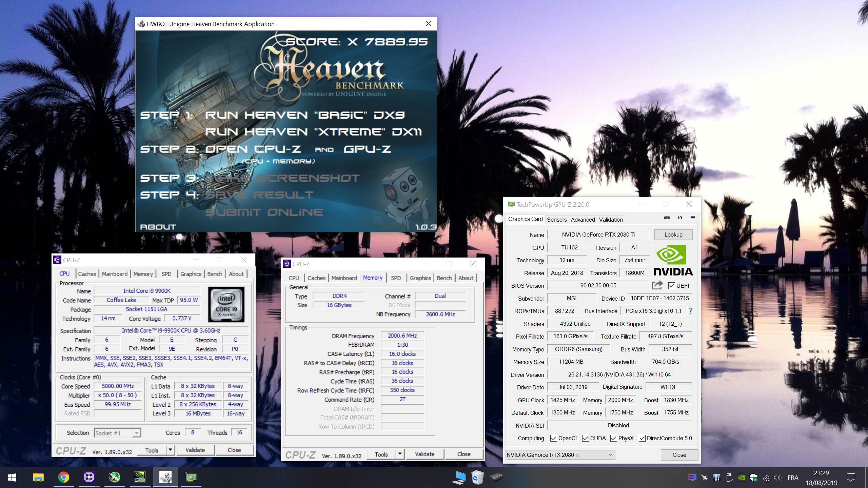The image size is (868, 488).
Task: Expand Tools dropdown arrow in CPU-Z Memory window
Action: click(x=400, y=454)
